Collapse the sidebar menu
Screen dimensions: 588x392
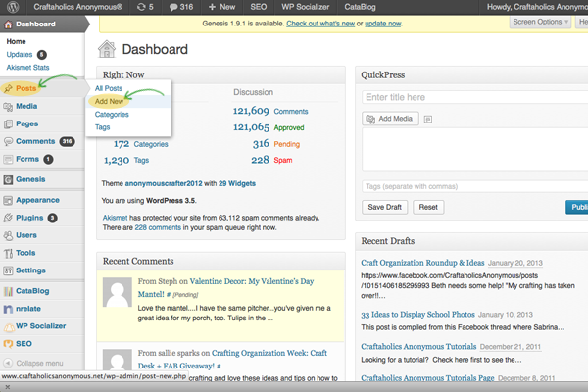click(39, 363)
